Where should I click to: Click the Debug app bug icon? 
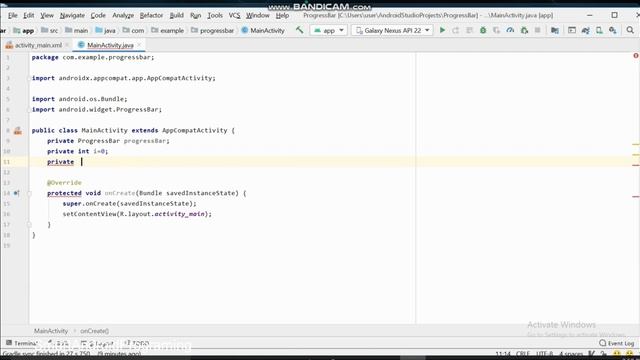pyautogui.click(x=483, y=30)
